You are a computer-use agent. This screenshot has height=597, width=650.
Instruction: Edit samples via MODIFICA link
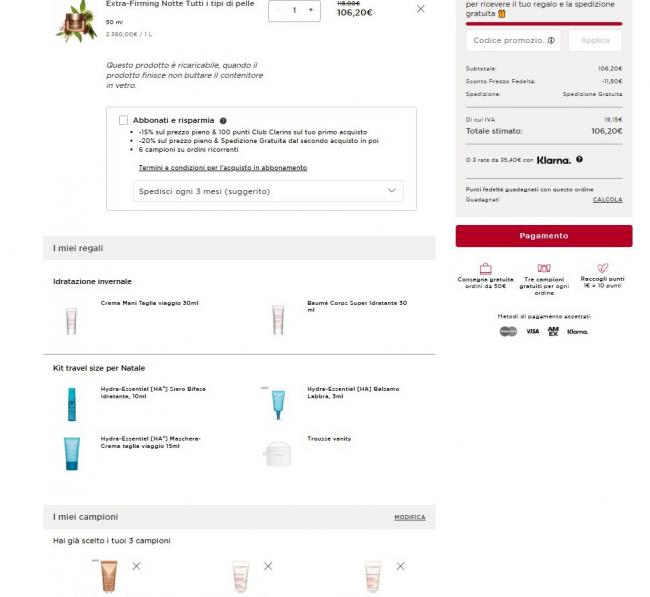(x=410, y=517)
